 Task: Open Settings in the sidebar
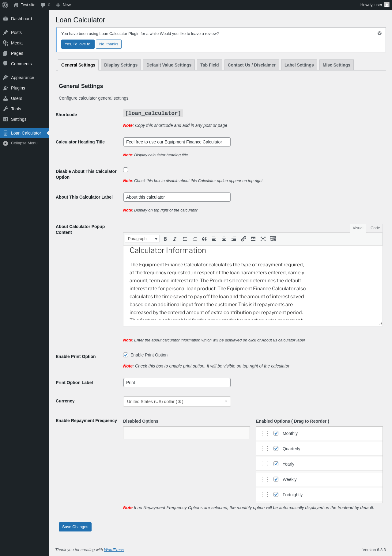[24, 119]
